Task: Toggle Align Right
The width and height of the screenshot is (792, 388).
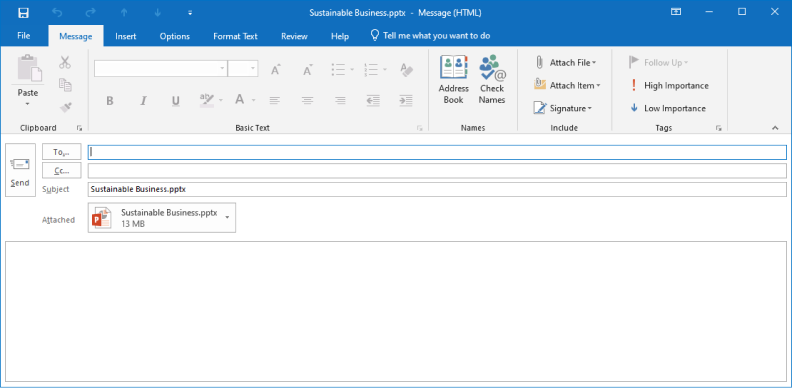Action: [340, 100]
